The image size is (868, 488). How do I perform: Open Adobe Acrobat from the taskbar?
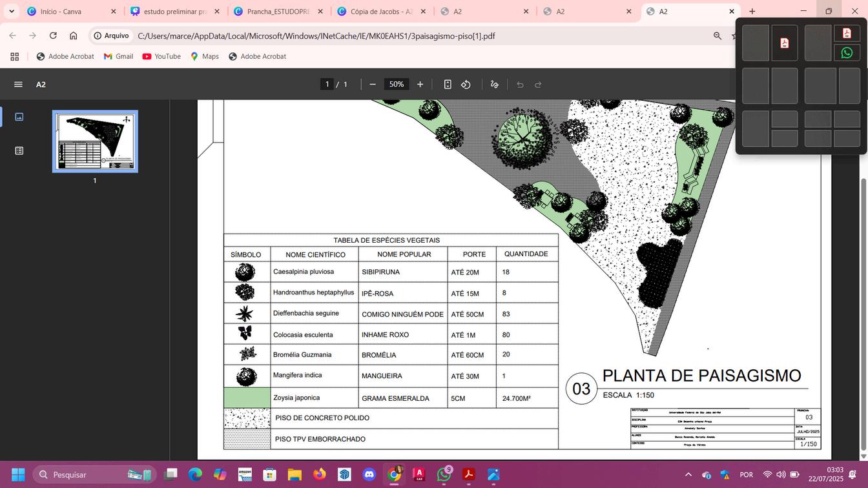pos(469,475)
